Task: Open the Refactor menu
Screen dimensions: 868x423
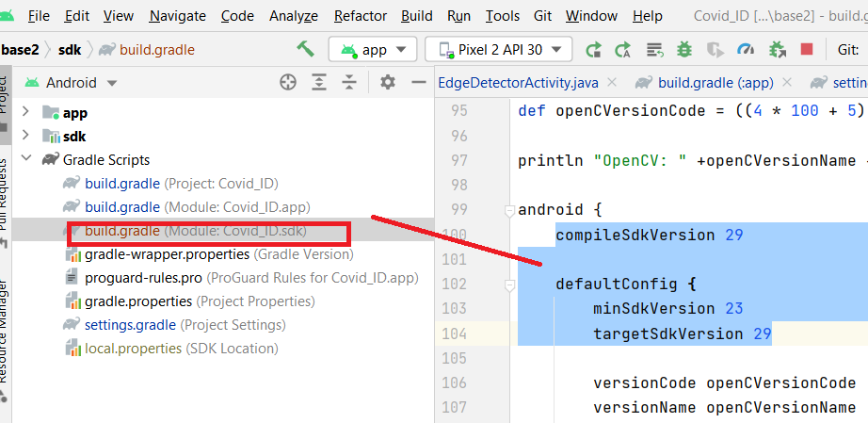Action: 360,16
